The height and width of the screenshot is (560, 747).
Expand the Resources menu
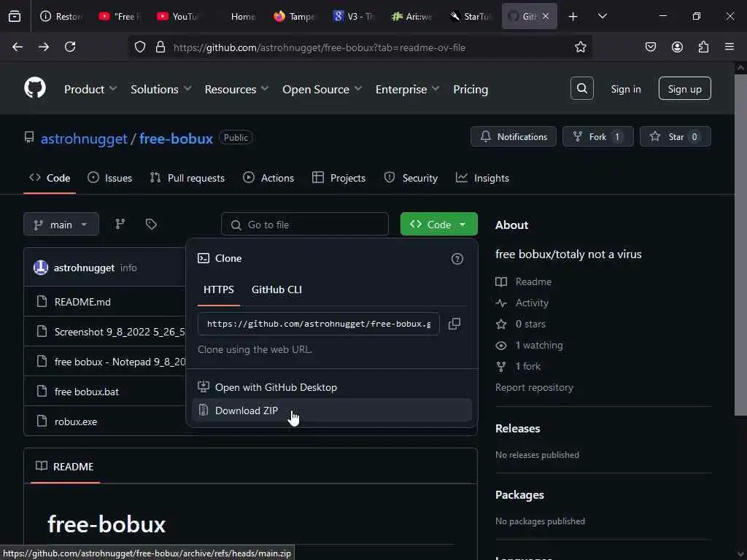click(237, 89)
